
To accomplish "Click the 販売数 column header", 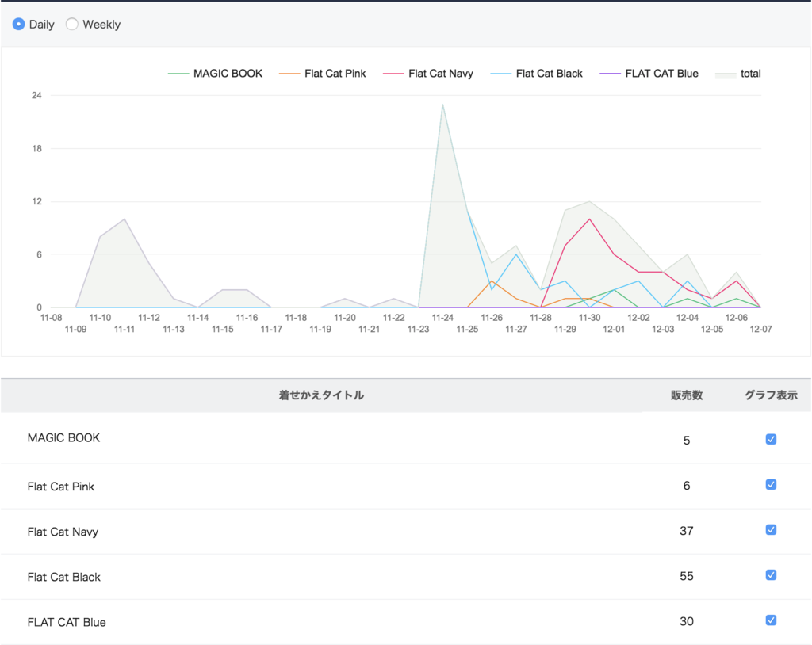I will (687, 395).
